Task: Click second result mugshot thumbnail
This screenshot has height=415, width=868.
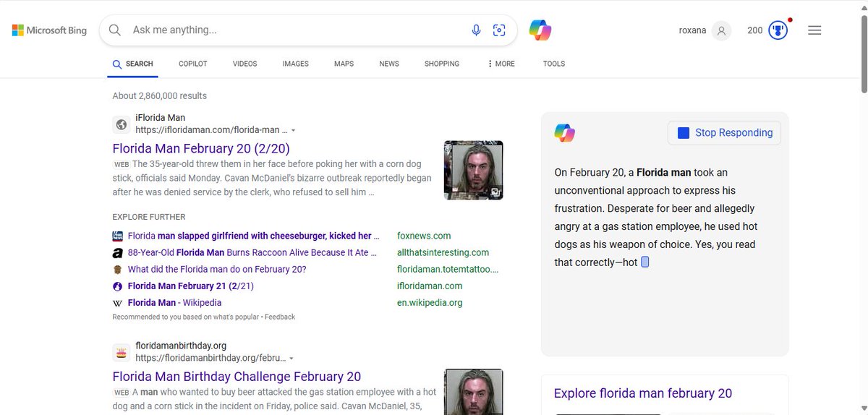Action: pos(473,392)
